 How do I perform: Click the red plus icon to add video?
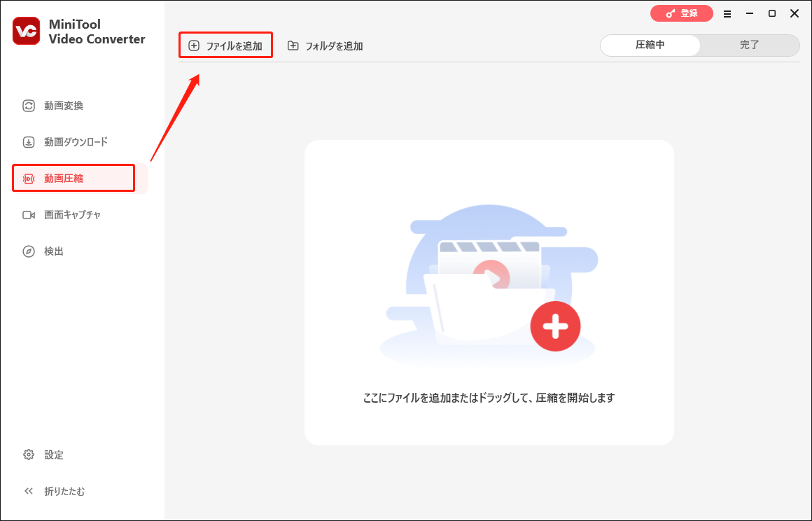tap(555, 326)
